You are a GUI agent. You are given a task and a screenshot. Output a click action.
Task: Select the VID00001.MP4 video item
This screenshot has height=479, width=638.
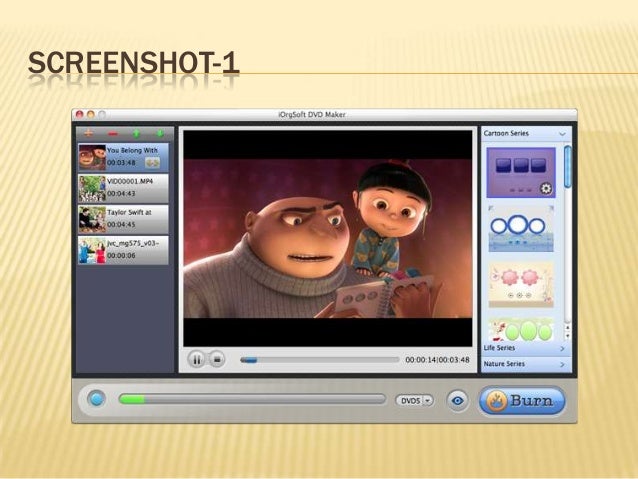pyautogui.click(x=123, y=188)
